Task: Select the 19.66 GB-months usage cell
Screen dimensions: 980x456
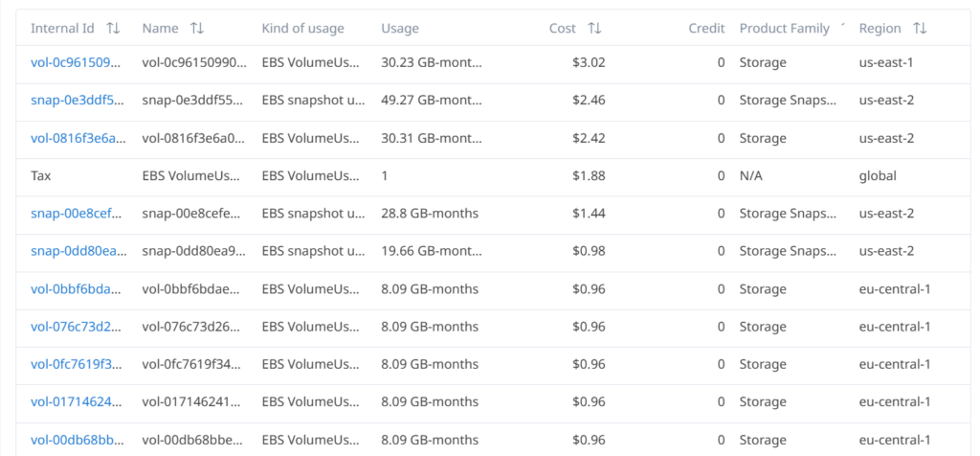Action: pos(432,251)
